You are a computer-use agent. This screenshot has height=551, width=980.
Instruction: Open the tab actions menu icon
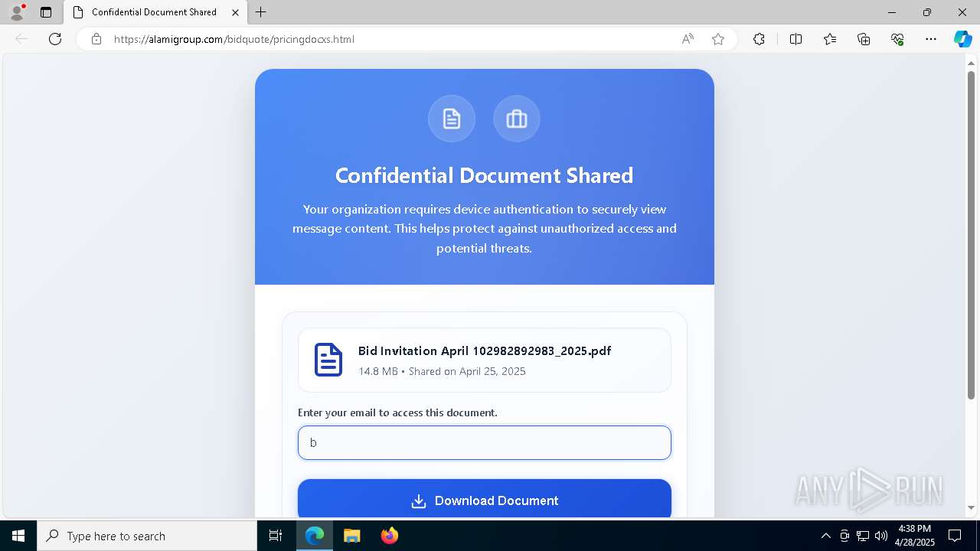46,12
